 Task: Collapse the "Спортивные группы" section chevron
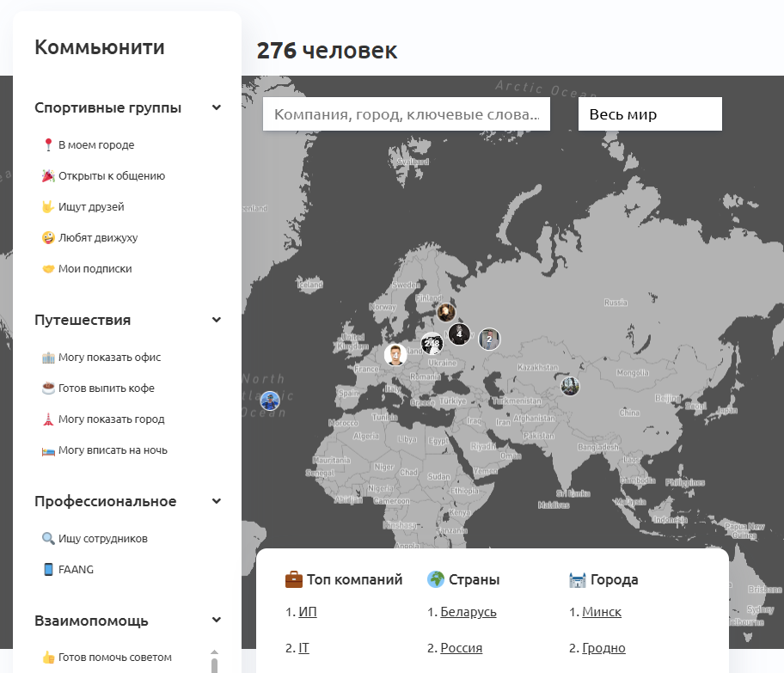click(x=217, y=108)
